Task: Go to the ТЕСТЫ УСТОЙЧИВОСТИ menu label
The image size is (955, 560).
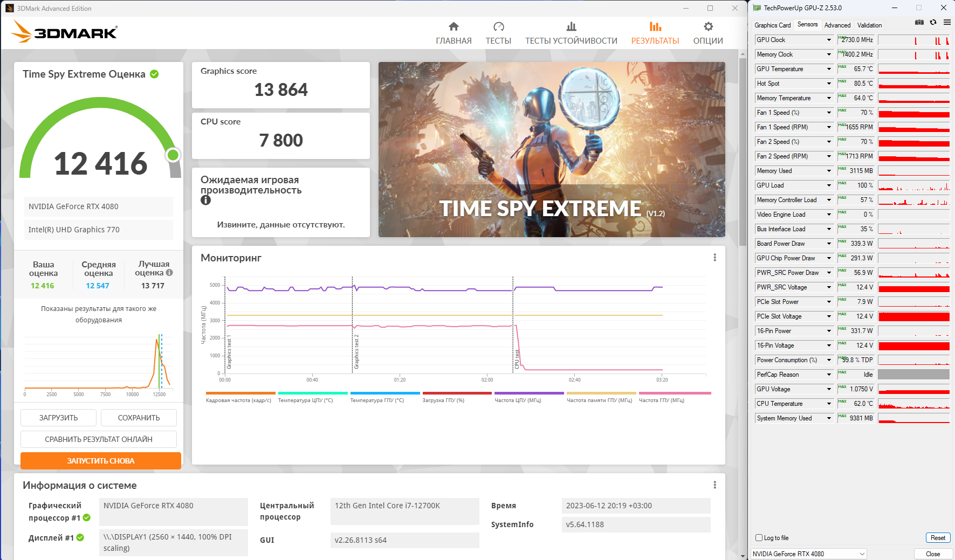Action: 571,41
